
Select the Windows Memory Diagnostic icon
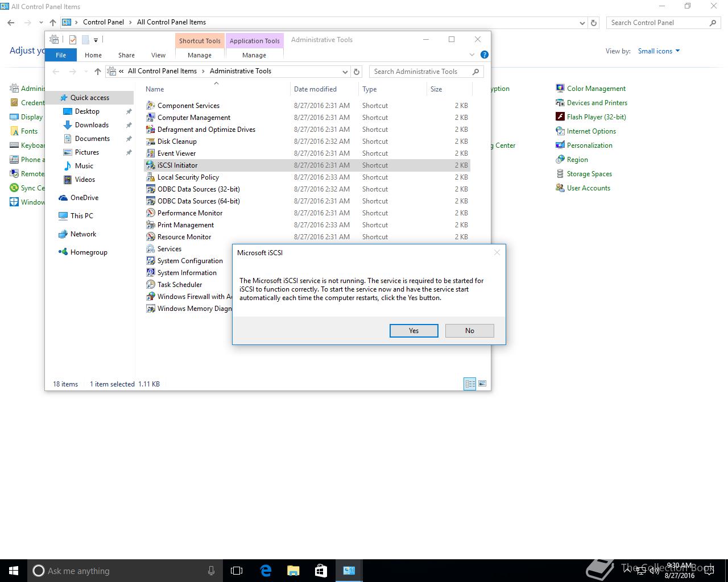tap(151, 309)
